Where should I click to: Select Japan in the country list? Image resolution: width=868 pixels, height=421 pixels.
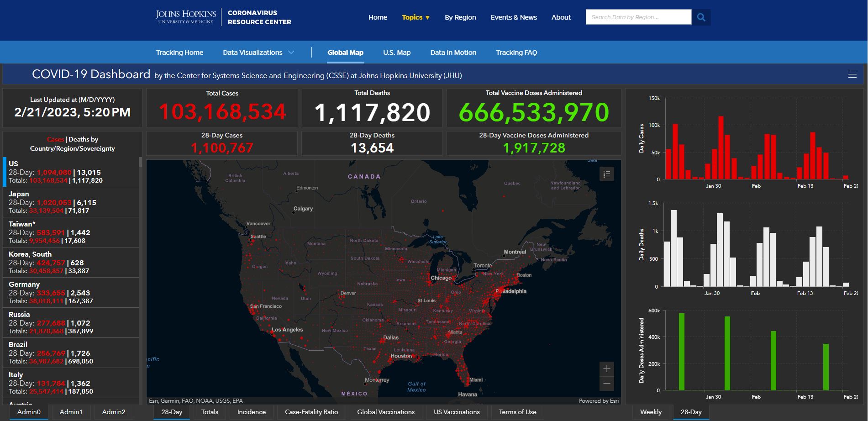click(71, 202)
